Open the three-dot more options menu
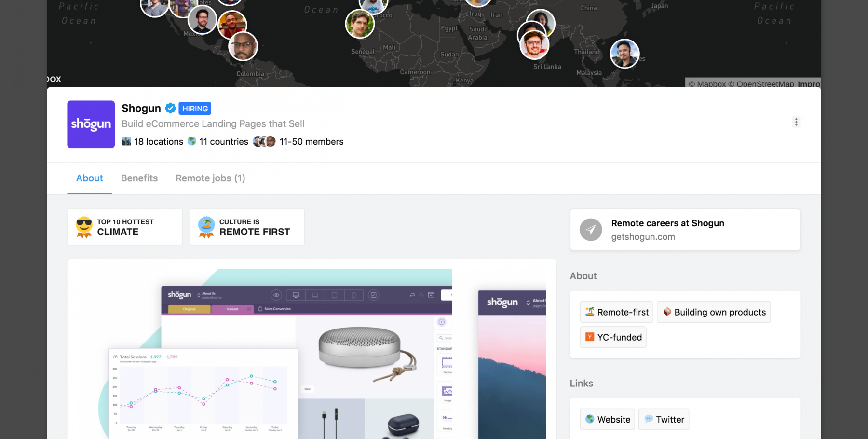The image size is (868, 439). [x=796, y=122]
